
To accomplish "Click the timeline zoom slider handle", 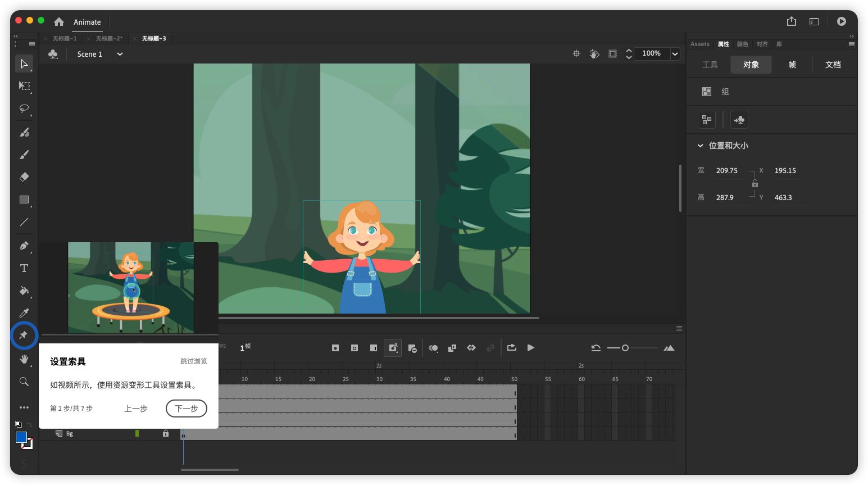I will [625, 348].
